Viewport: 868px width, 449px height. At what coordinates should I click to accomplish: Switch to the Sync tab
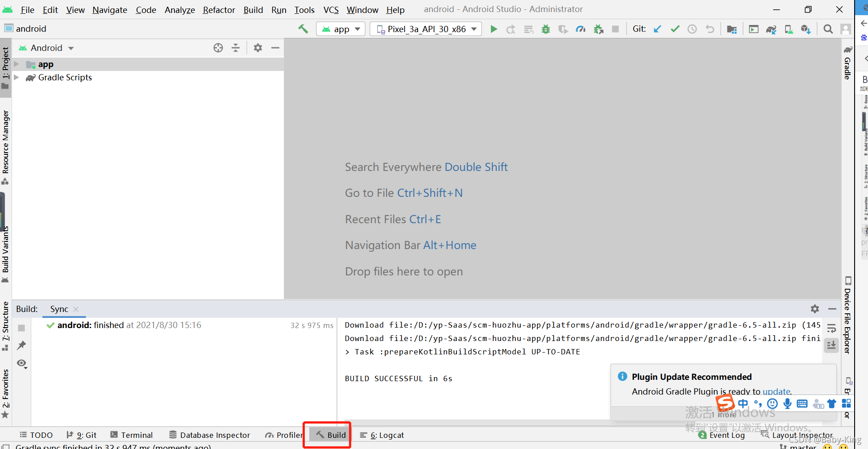click(x=59, y=309)
